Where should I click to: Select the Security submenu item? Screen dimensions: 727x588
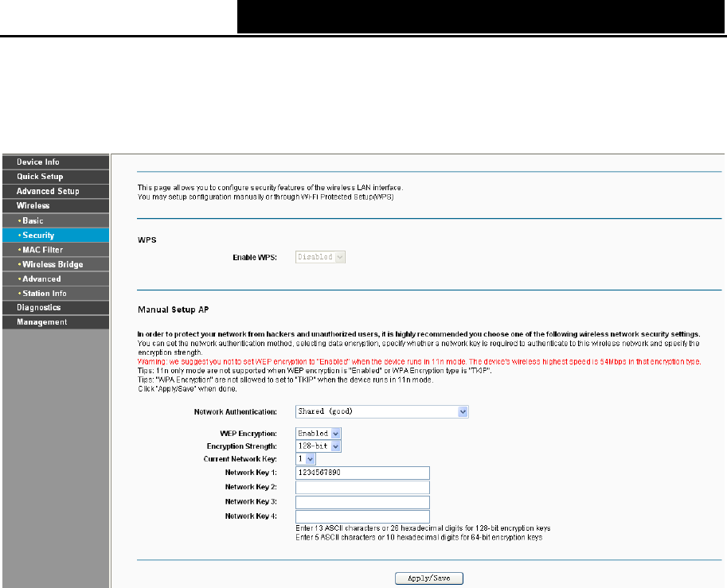pyautogui.click(x=56, y=235)
